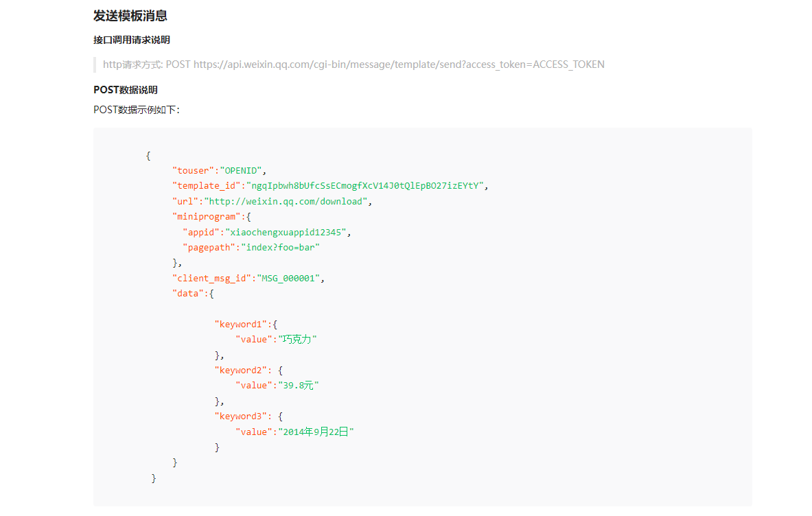Click the POST数据说明 subheading
This screenshot has width=812, height=516.
(126, 90)
